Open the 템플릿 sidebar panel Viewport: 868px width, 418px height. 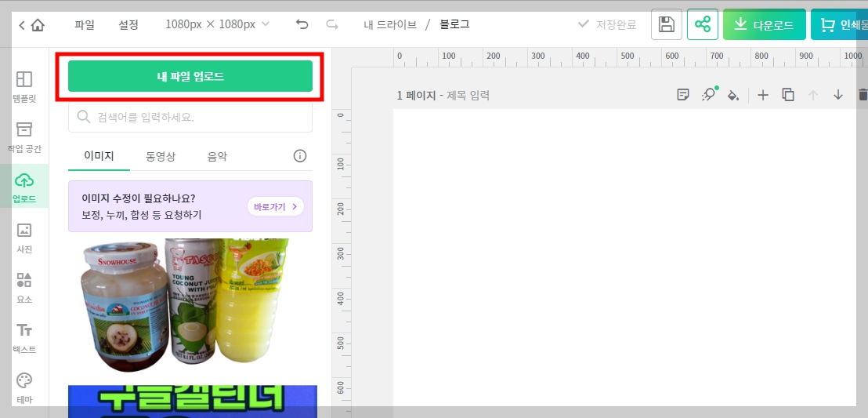coord(24,87)
